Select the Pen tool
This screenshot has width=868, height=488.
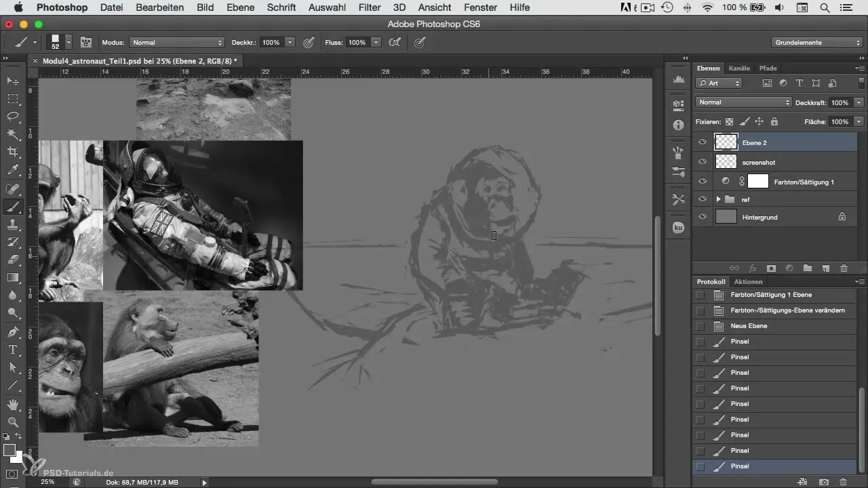(x=13, y=332)
